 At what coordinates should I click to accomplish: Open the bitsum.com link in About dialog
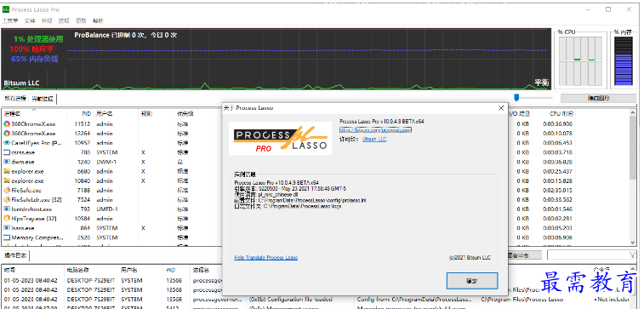click(375, 130)
